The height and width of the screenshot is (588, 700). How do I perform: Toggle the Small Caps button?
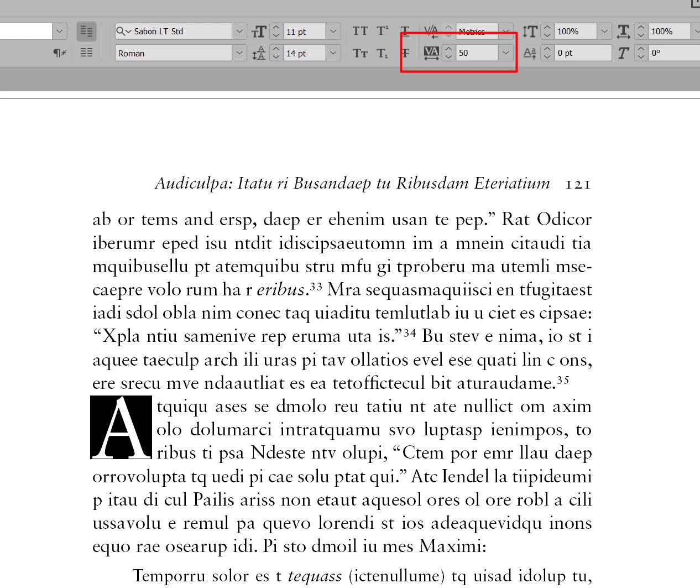[x=360, y=53]
